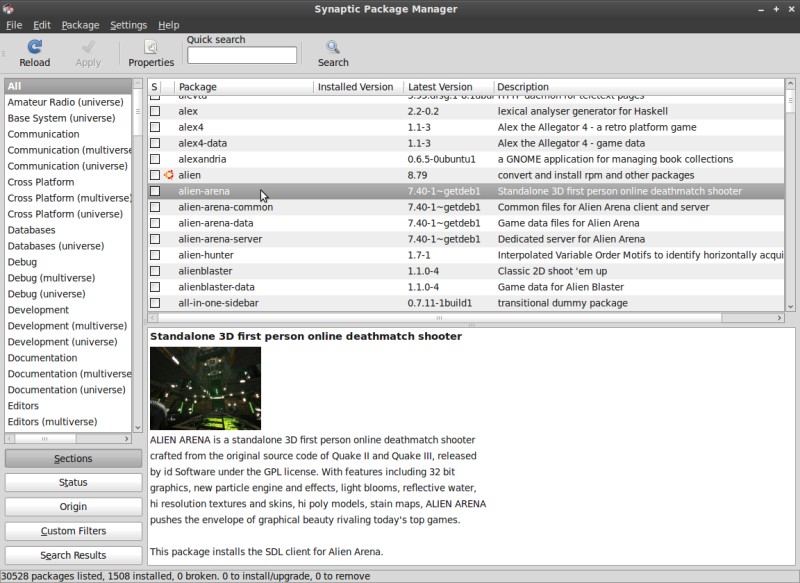Mark the alienblaster checkbox

[155, 271]
